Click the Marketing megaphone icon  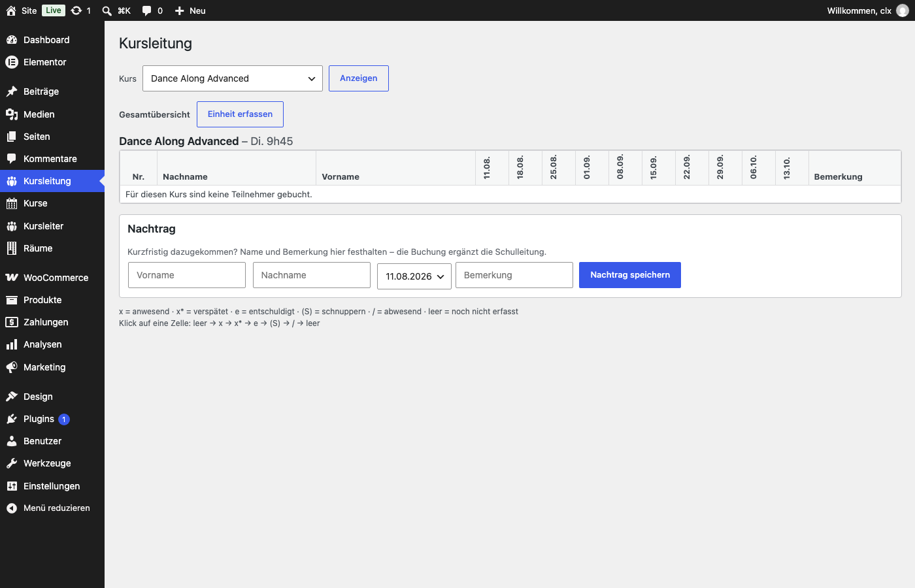coord(12,367)
